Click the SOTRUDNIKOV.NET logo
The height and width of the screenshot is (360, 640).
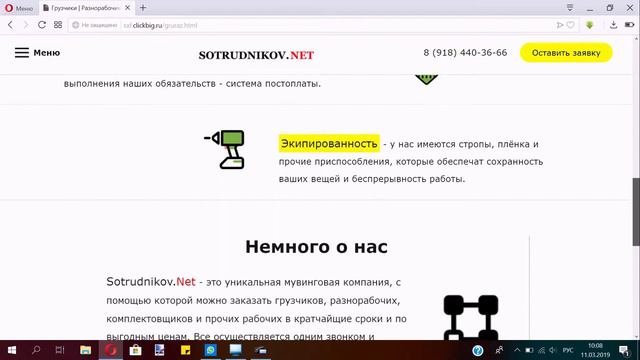click(x=256, y=55)
